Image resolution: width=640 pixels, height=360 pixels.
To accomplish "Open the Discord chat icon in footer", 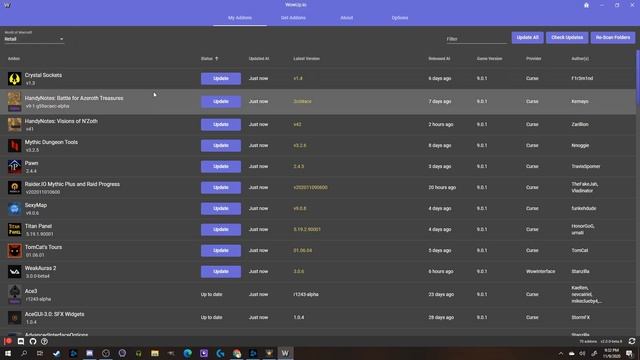I will click(x=21, y=341).
